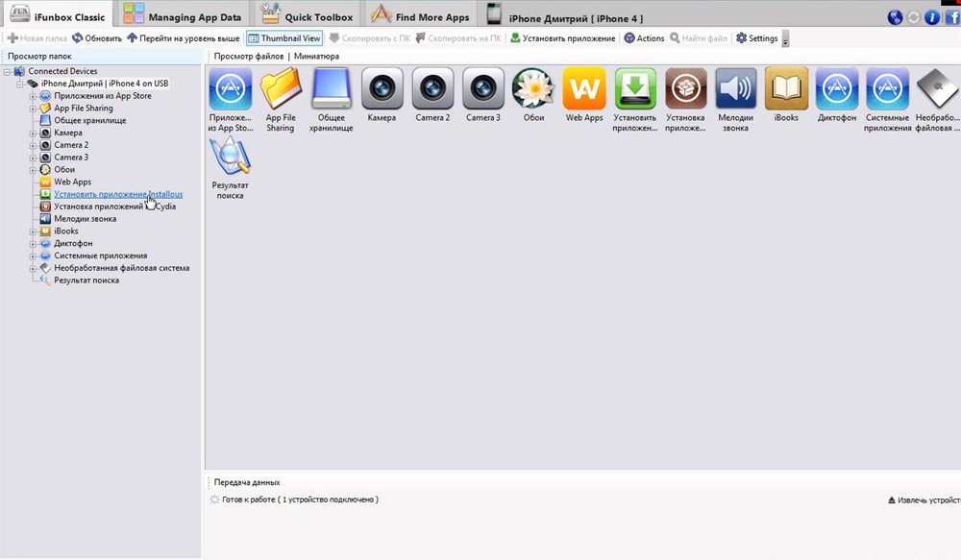Open the Результат поиска magnifier icon
The image size is (961, 560).
(230, 157)
